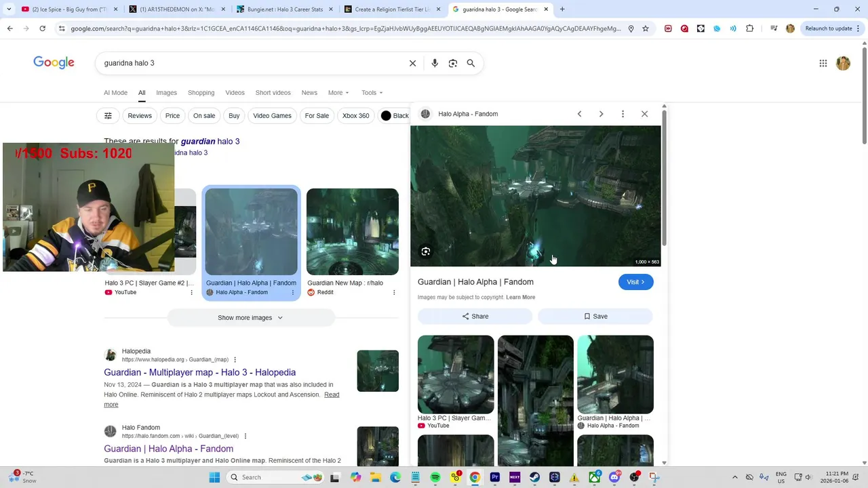Open the location permission icon in address bar
This screenshot has height=488, width=868.
(x=631, y=28)
